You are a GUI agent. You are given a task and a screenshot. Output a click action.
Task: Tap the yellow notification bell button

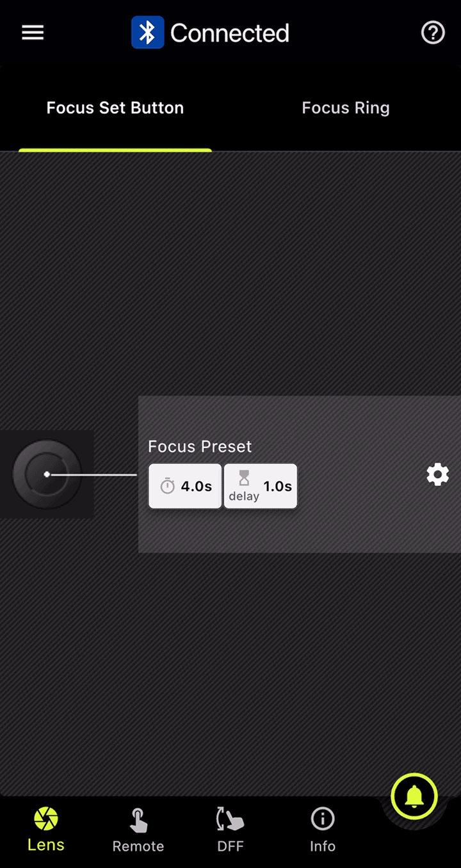pos(414,796)
